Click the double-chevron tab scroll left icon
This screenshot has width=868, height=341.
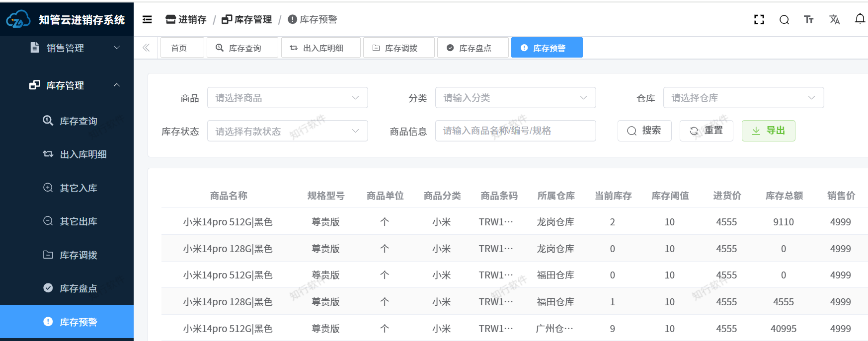(x=146, y=48)
